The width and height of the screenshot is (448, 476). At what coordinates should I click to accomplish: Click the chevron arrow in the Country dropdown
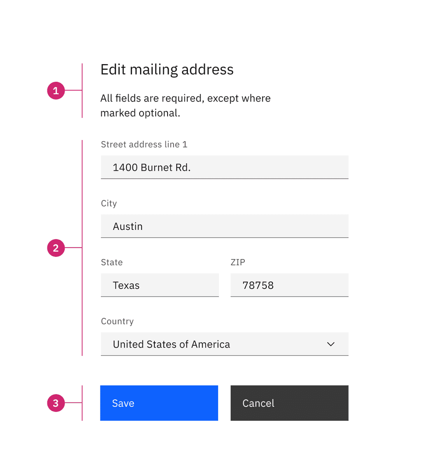pyautogui.click(x=331, y=344)
